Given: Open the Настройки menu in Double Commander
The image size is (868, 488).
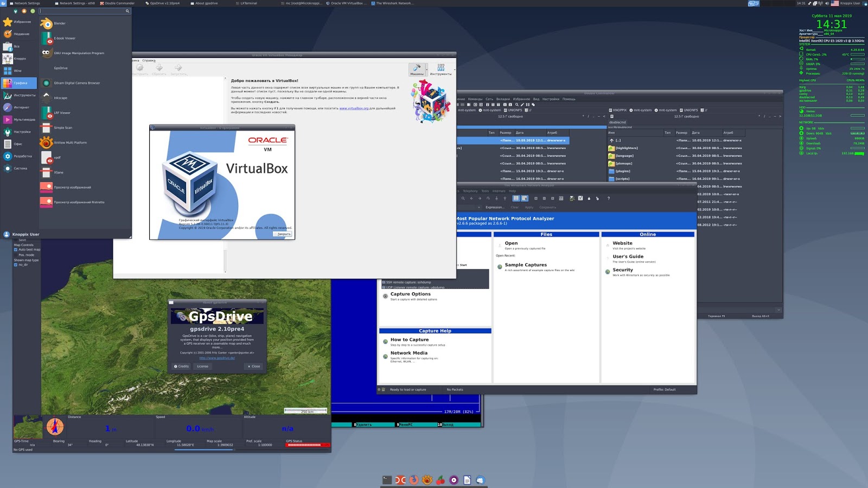Looking at the screenshot, I should (x=551, y=99).
